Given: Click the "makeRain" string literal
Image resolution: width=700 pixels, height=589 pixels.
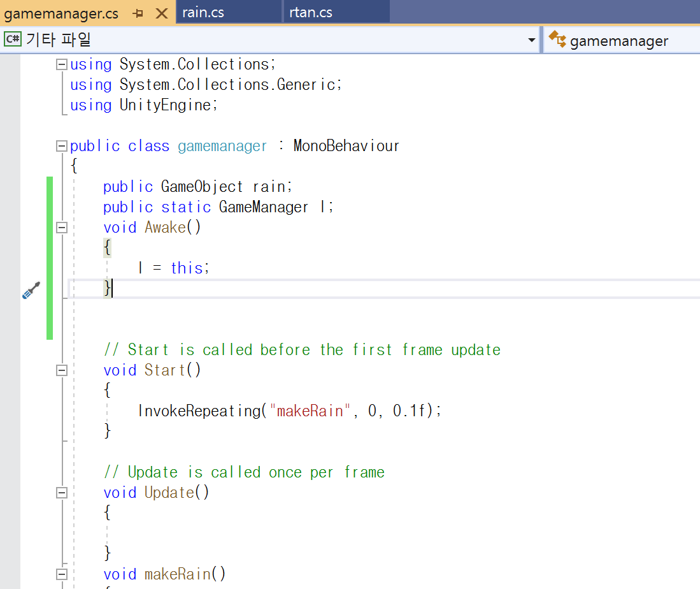Looking at the screenshot, I should point(310,411).
